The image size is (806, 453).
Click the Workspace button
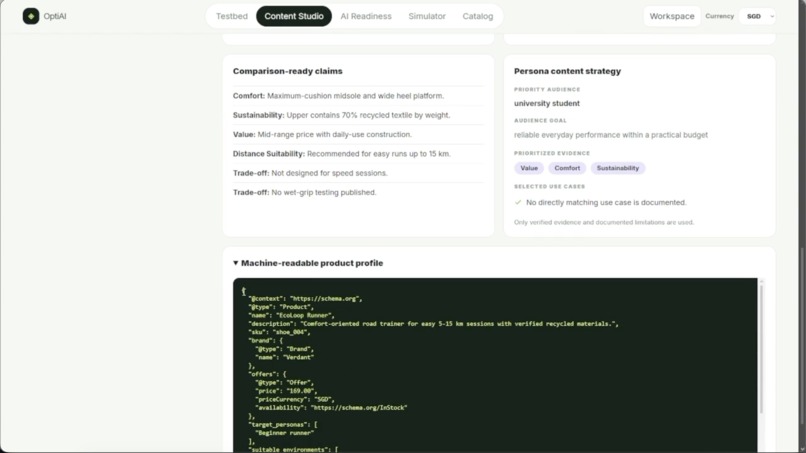(x=671, y=16)
